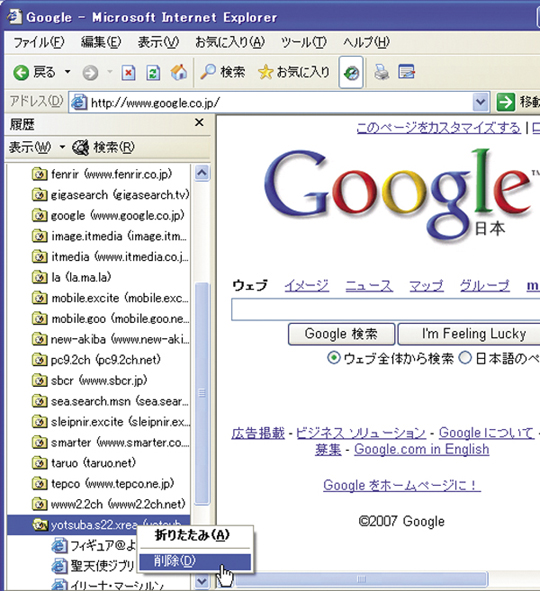Click the Edit page toolbar icon

coord(407,72)
